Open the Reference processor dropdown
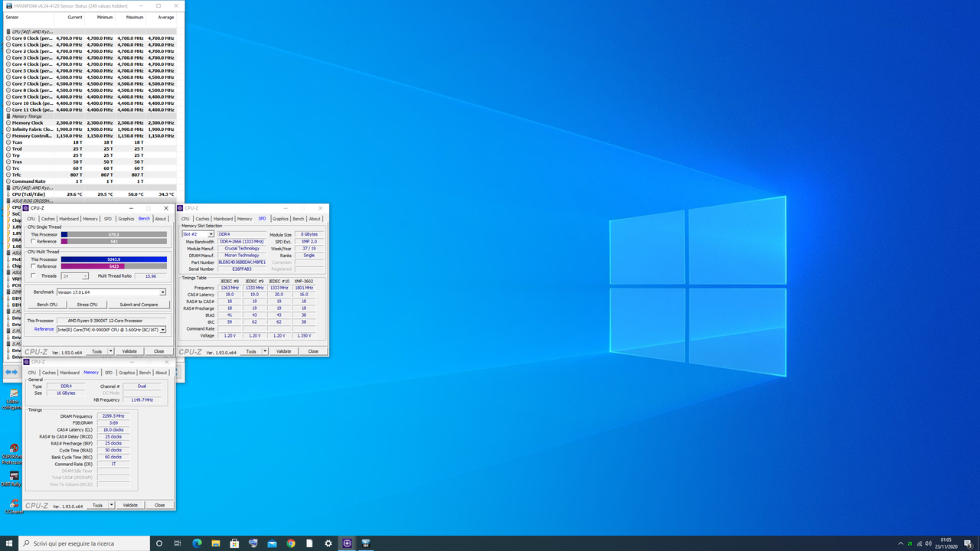This screenshot has height=551, width=980. point(163,329)
